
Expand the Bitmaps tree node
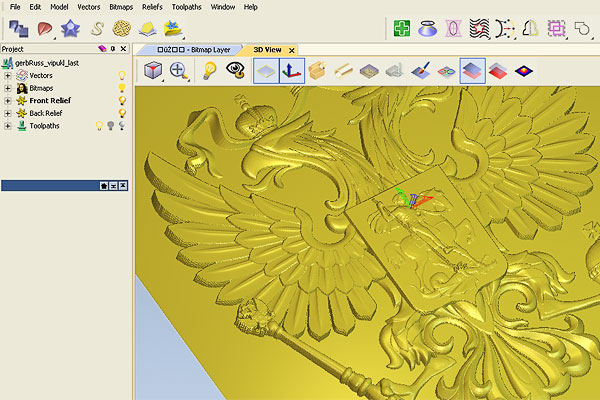tap(7, 88)
